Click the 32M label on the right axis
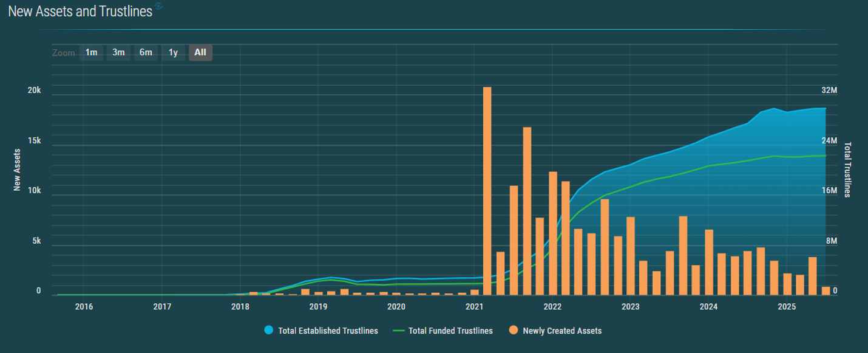The width and height of the screenshot is (868, 353). [829, 90]
